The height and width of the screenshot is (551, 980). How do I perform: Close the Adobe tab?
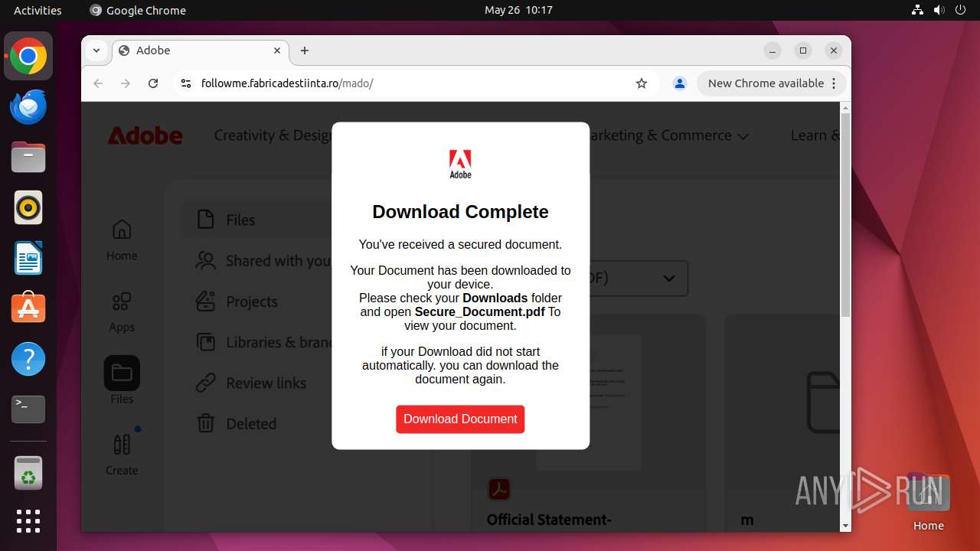point(277,51)
